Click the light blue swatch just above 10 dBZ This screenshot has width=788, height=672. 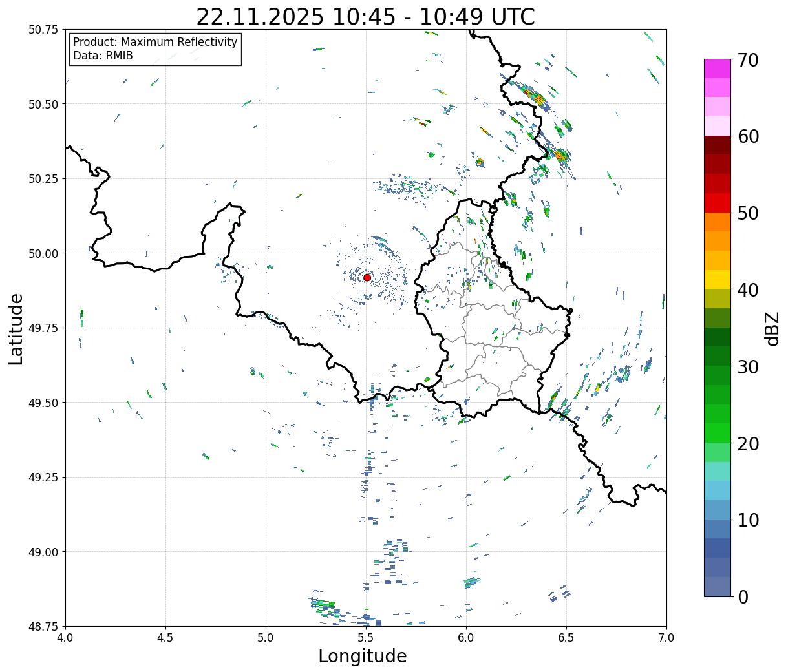[x=718, y=510]
